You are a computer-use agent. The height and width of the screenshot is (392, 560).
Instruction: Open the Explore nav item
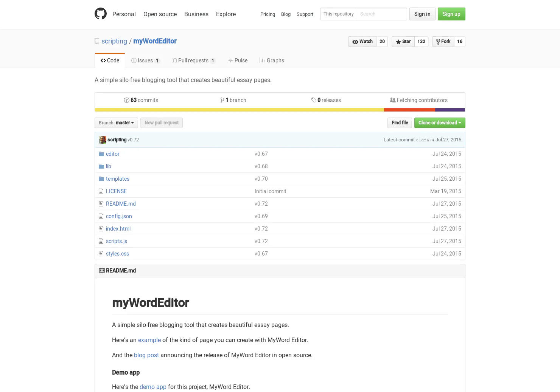pos(226,14)
